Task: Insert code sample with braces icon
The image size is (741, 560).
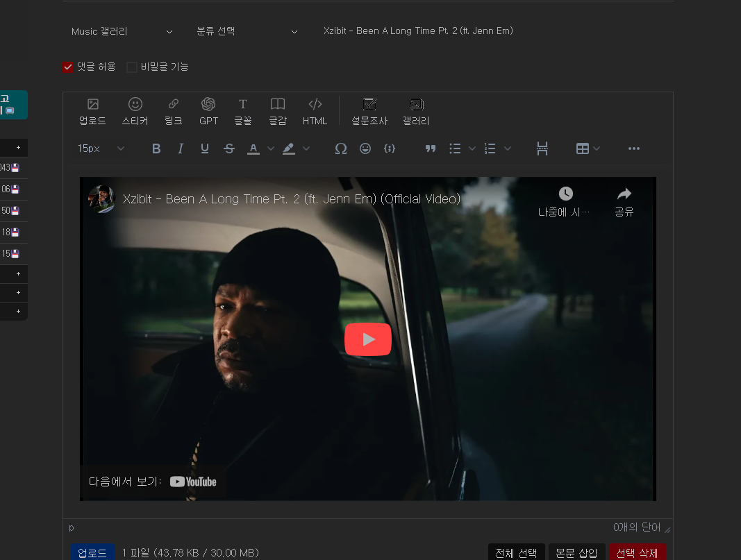Action: 390,149
